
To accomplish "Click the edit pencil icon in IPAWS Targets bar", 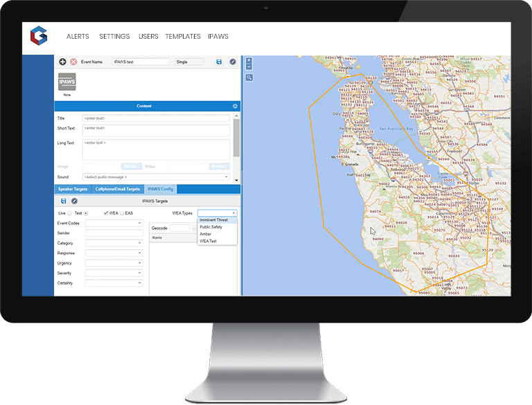I will (74, 201).
